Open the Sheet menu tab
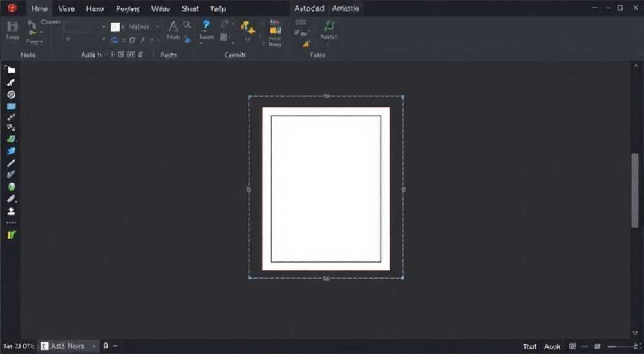 pos(190,8)
